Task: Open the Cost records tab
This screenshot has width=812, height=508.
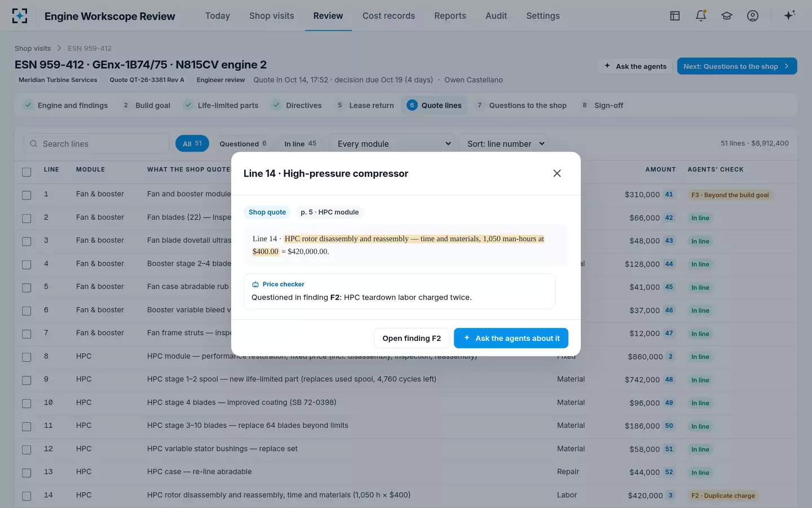Action: (389, 16)
